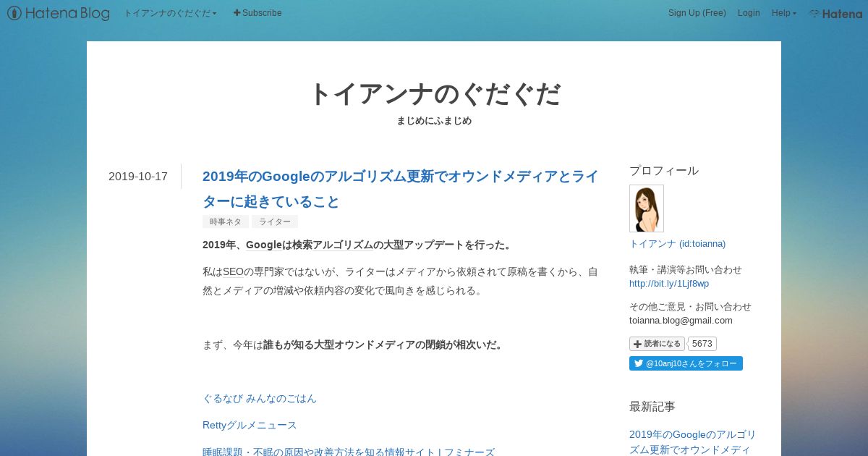Image resolution: width=868 pixels, height=456 pixels.
Task: Open 睡眠課題・不眠の原因 フミナーズ link
Action: pyautogui.click(x=349, y=452)
